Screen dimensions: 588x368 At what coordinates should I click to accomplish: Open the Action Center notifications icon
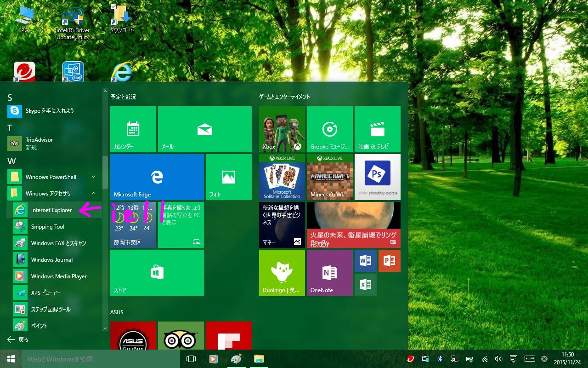514,359
